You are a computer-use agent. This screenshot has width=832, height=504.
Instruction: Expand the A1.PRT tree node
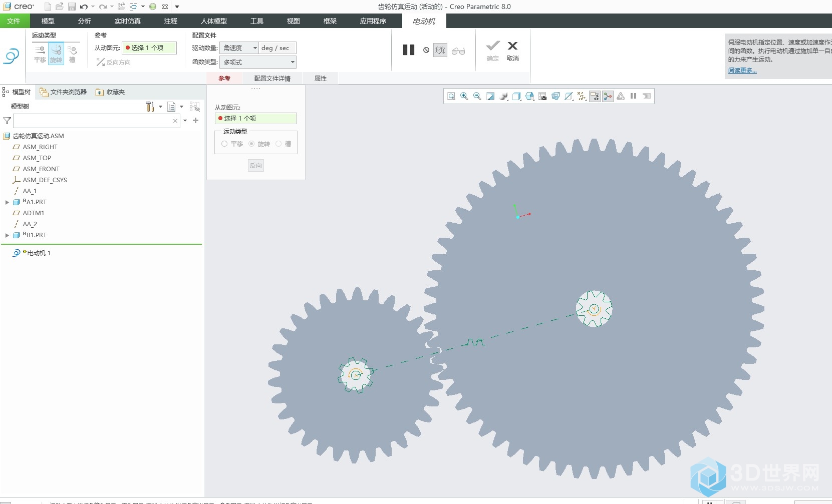(x=7, y=202)
